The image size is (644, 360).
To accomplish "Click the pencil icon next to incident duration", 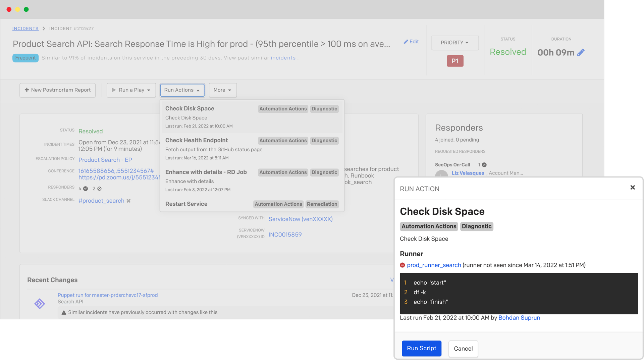I will [x=581, y=52].
